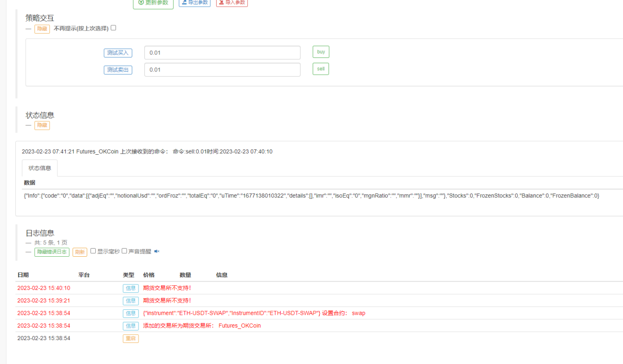Click the green buy button
The image size is (623, 364).
tap(321, 52)
